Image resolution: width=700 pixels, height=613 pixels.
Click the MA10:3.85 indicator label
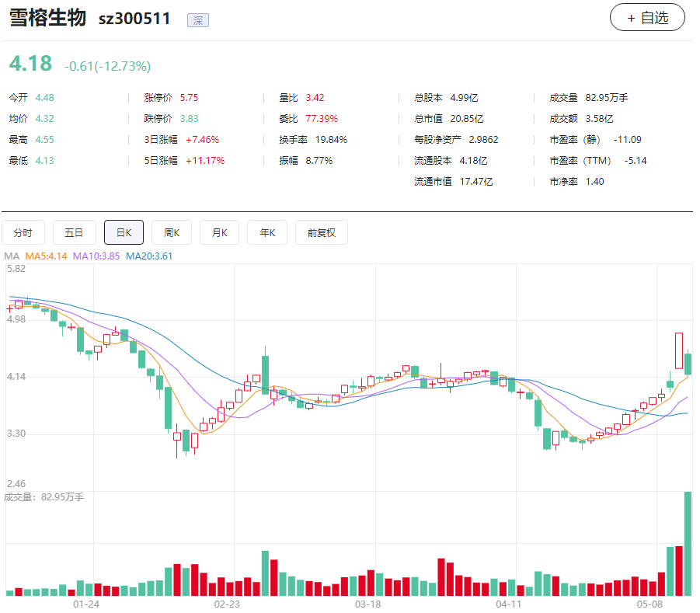pos(96,256)
